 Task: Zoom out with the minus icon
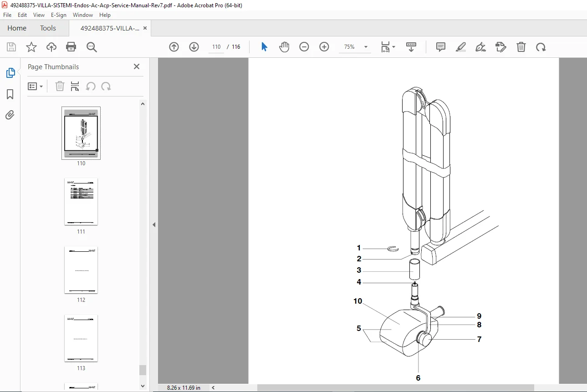pyautogui.click(x=304, y=47)
